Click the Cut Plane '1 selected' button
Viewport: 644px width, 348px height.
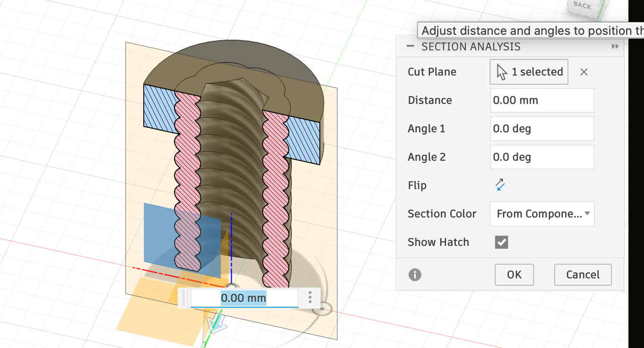[x=529, y=72]
